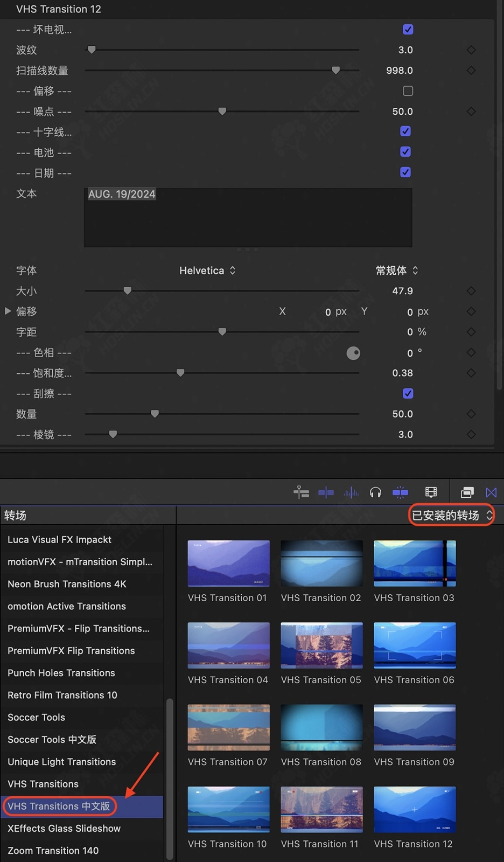Click the 色相 rotation dial
The width and height of the screenshot is (504, 862).
[353, 353]
